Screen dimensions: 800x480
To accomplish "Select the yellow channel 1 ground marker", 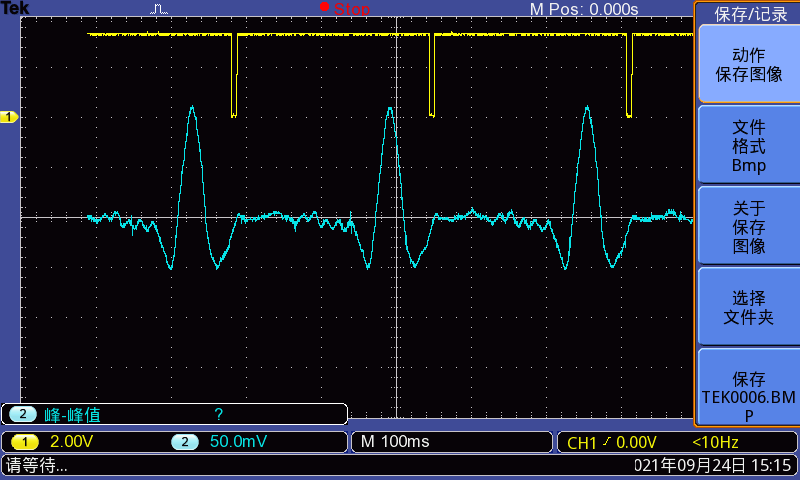I will [9, 117].
